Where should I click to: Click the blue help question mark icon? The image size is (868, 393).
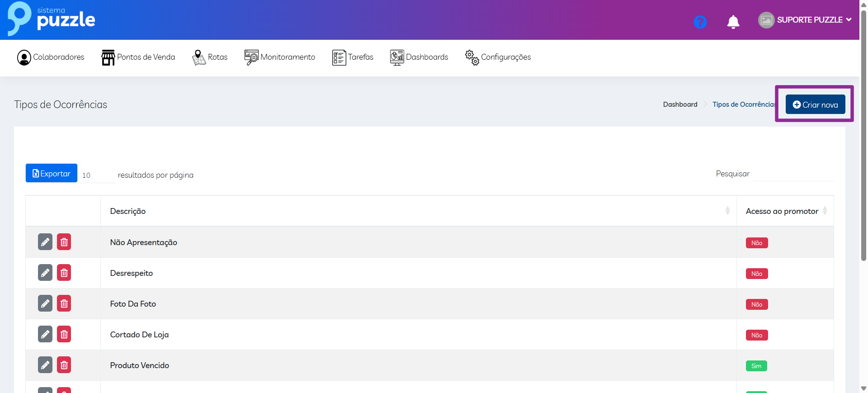tap(700, 22)
